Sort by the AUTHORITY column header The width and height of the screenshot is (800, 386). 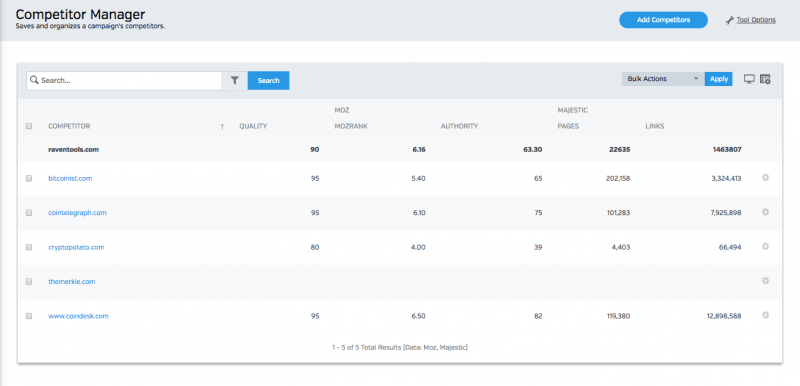[459, 126]
